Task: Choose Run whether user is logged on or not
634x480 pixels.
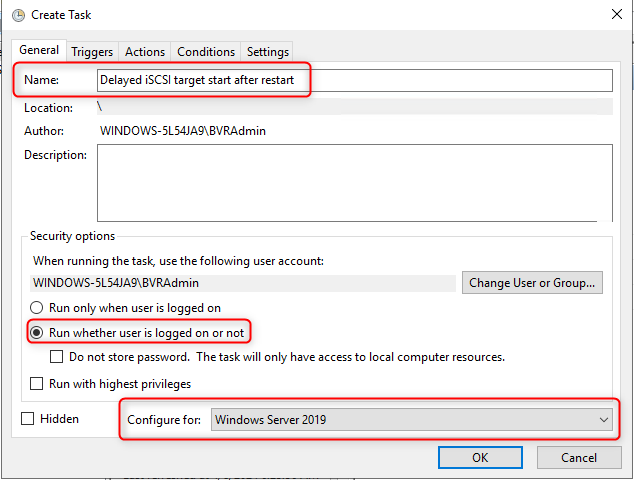Action: [x=37, y=332]
